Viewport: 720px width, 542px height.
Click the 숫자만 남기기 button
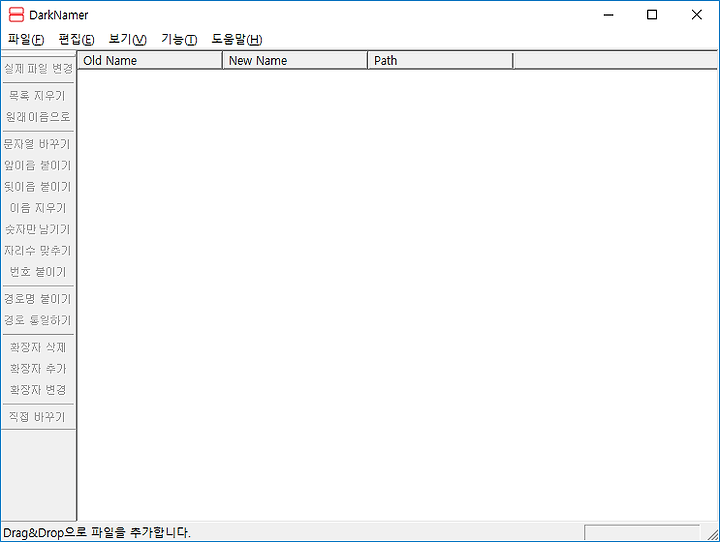pos(38,229)
